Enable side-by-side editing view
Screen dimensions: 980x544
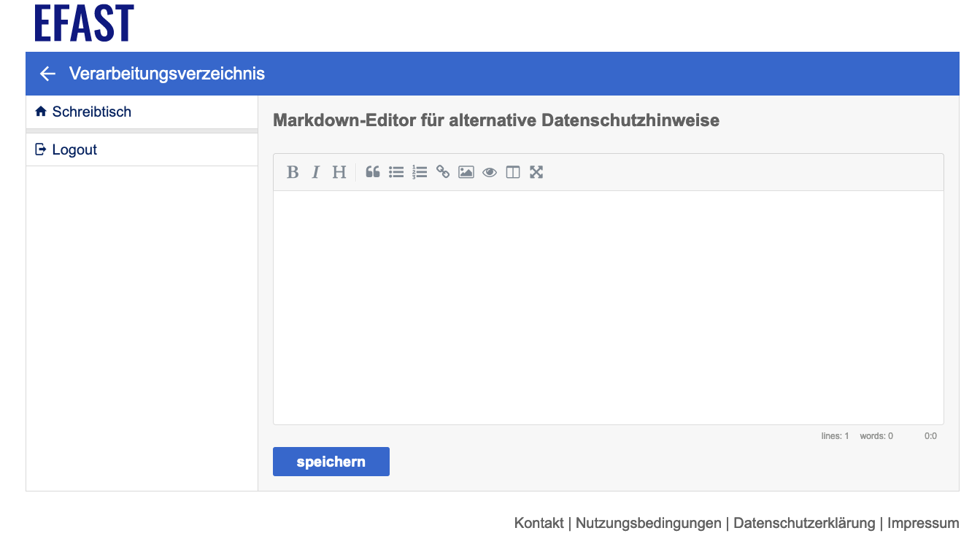[x=513, y=172]
